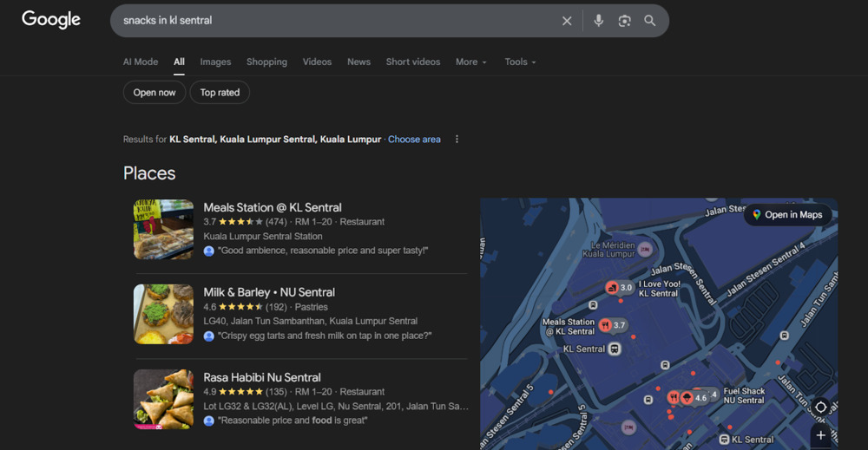
Task: Open Meals Station @ KL Sentral listing
Action: (x=273, y=207)
